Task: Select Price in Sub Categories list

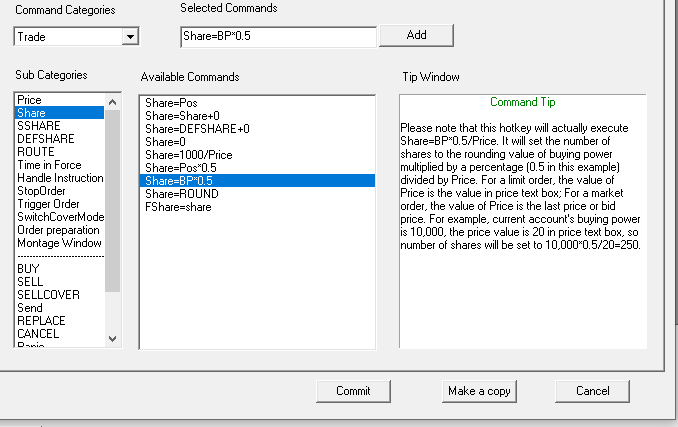Action: click(x=29, y=101)
